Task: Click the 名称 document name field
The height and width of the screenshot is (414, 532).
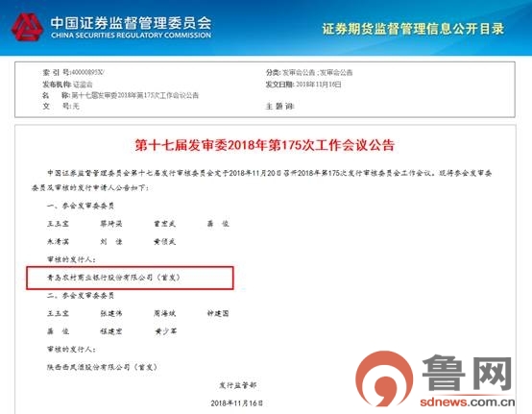Action: (x=120, y=95)
